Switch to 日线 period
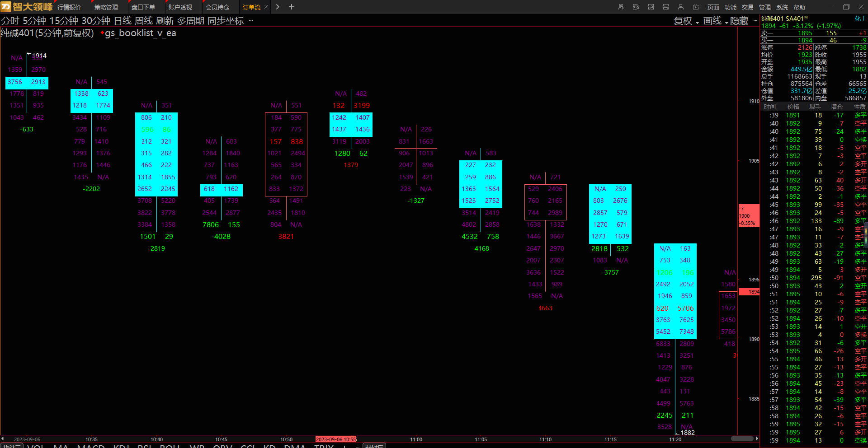Image resolution: width=868 pixels, height=448 pixels. pos(123,21)
